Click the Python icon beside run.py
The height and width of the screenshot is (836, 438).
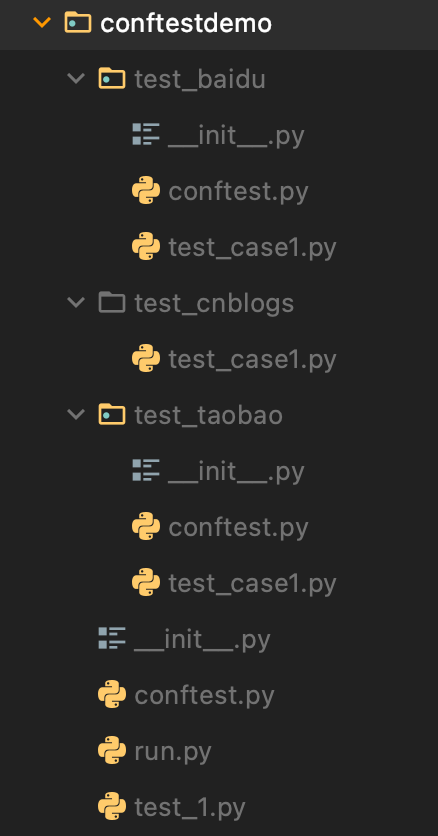[112, 751]
